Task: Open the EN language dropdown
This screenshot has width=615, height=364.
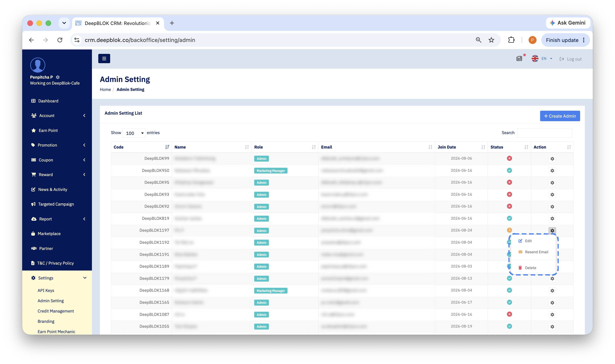Action: (x=547, y=59)
